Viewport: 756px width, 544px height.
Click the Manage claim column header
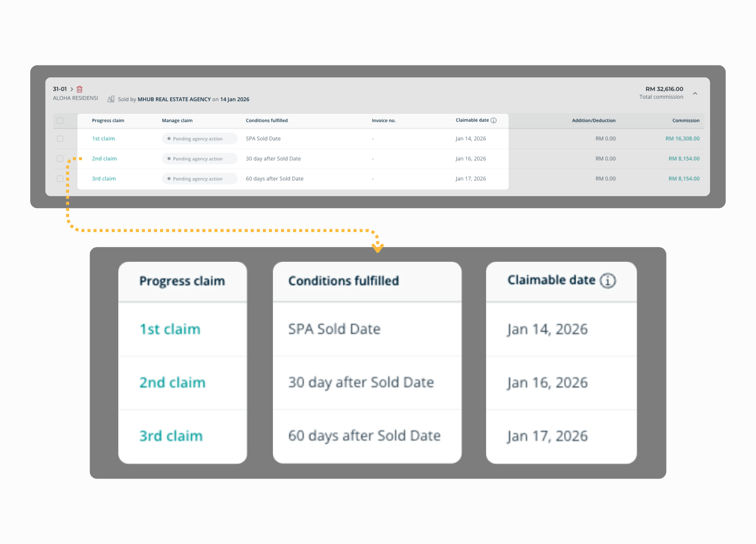(177, 121)
